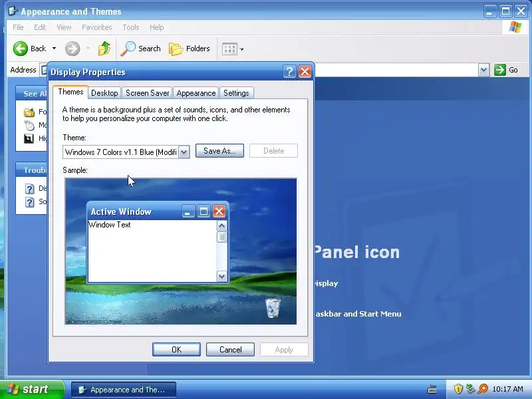This screenshot has height=399, width=532.
Task: Click the Appearance and Themes title bar icon
Action: click(x=12, y=11)
